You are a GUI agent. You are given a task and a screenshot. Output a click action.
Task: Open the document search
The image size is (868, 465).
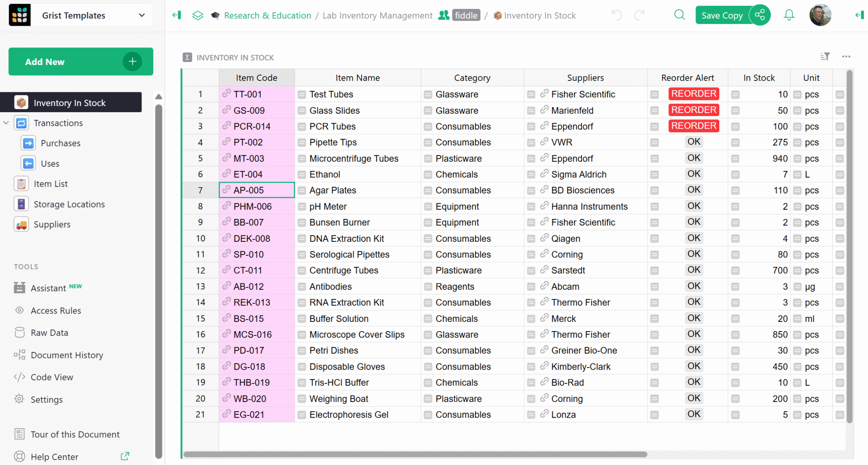coord(679,14)
